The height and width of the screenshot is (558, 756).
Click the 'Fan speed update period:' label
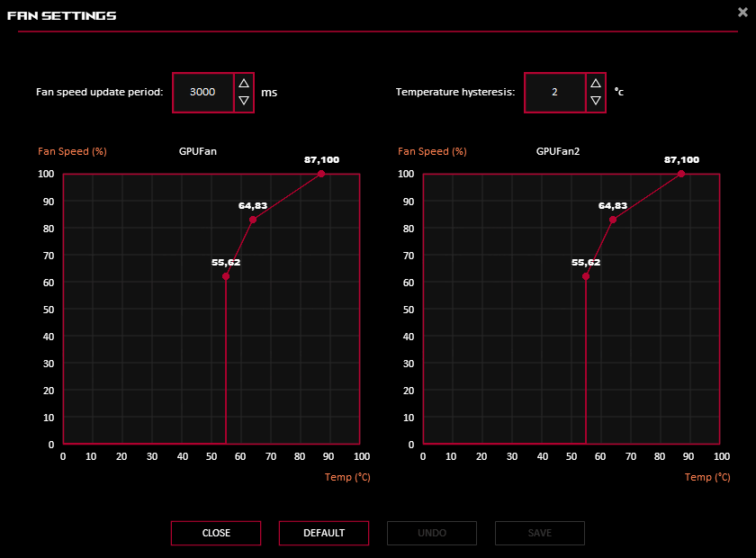(100, 92)
